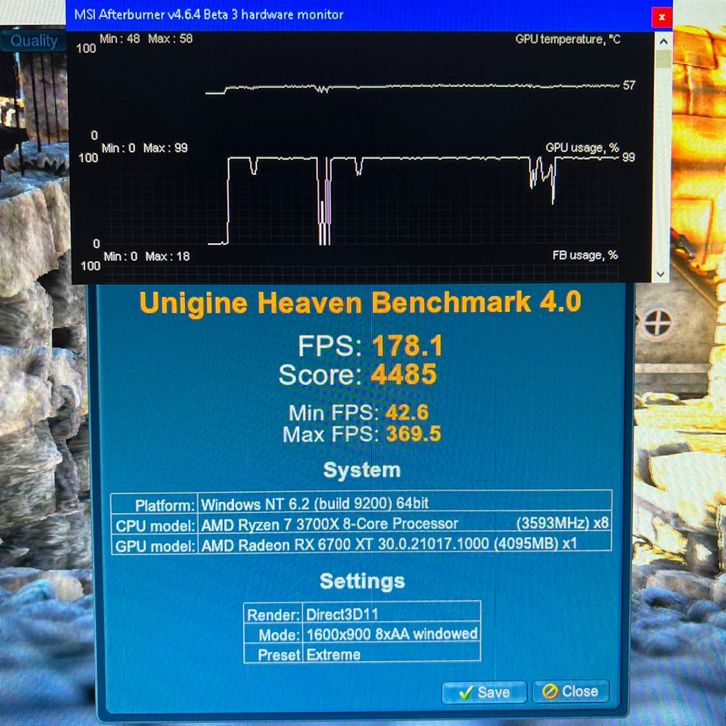Click the scrollbar up arrow in hardware monitor
This screenshot has width=726, height=726.
661,39
